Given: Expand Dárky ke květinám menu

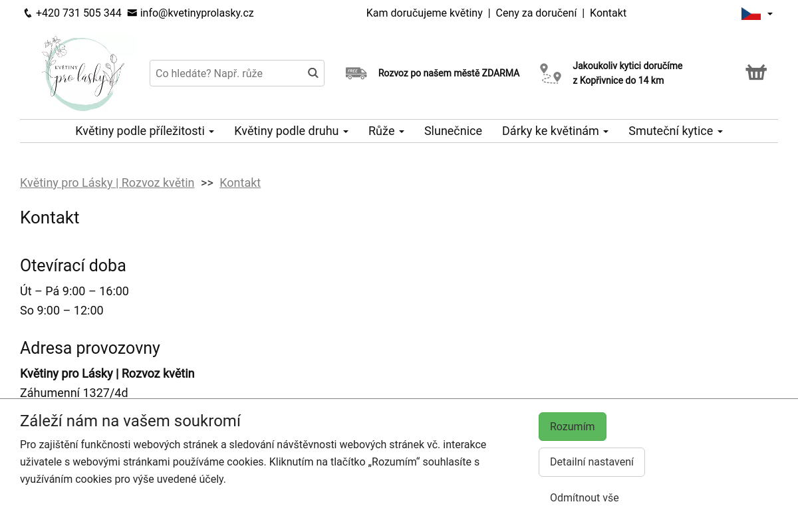Looking at the screenshot, I should 555,131.
